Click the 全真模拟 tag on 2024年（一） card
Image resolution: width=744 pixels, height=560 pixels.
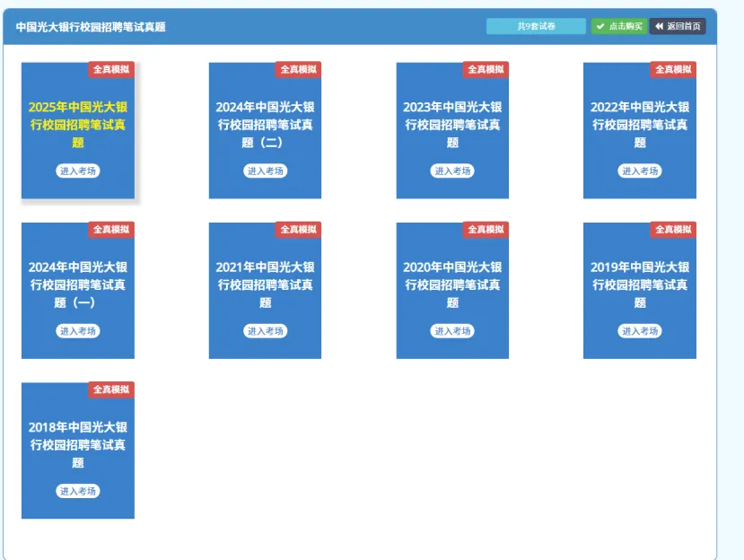click(111, 229)
